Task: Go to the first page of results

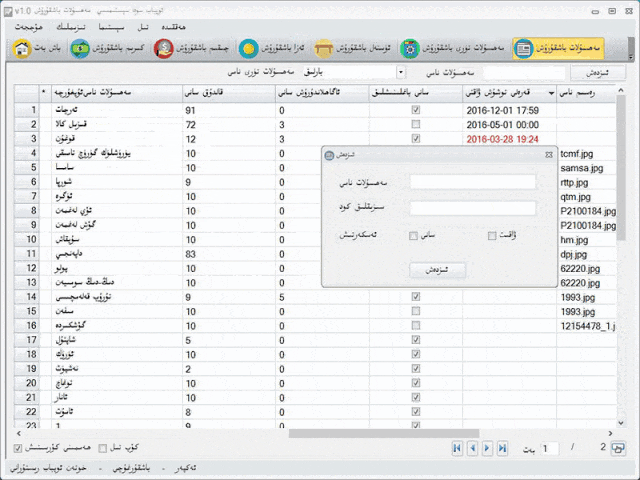Action: click(457, 448)
